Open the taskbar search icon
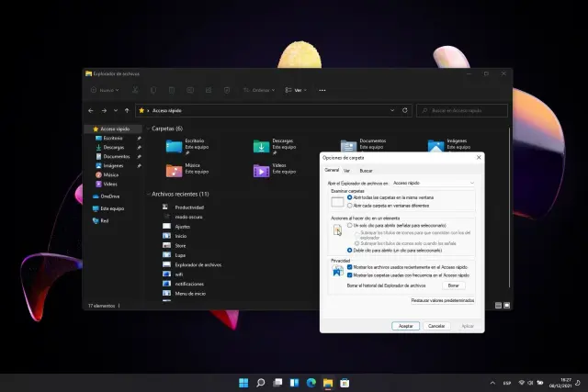The width and height of the screenshot is (588, 392). (x=261, y=382)
